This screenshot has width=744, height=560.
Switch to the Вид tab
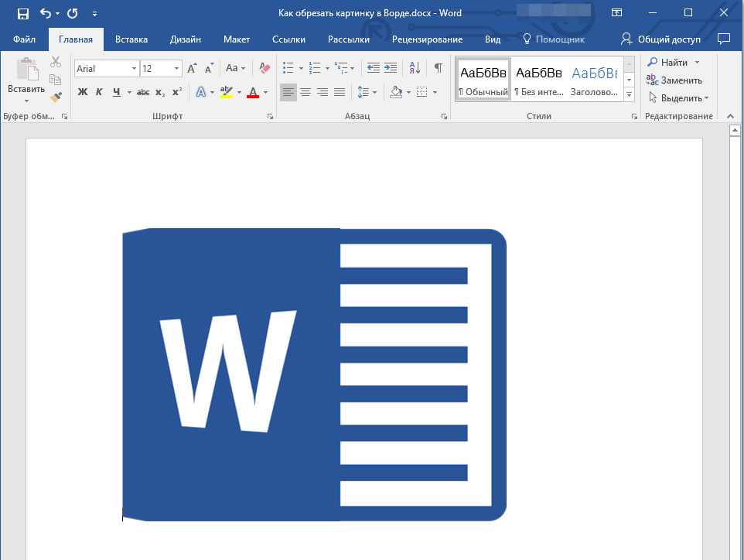pos(493,39)
